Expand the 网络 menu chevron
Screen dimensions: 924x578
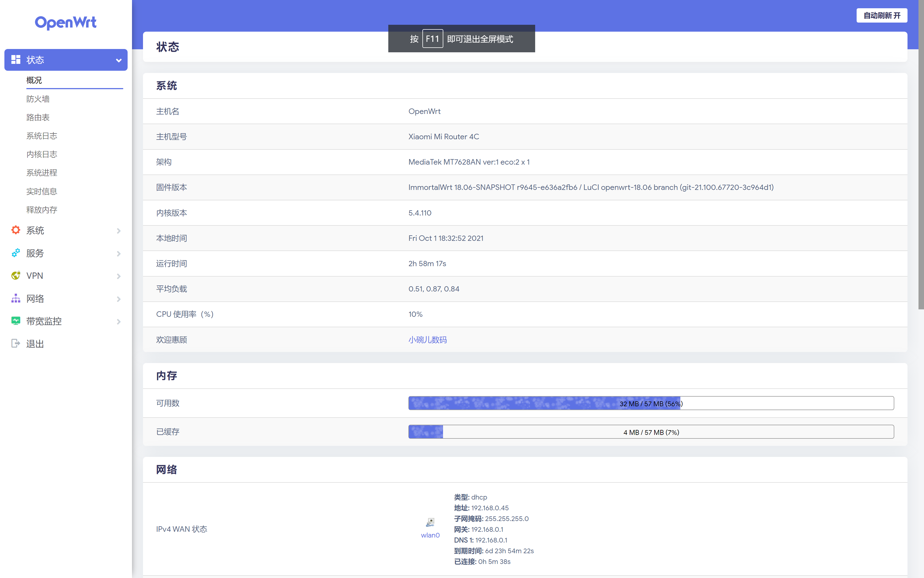pyautogui.click(x=119, y=299)
